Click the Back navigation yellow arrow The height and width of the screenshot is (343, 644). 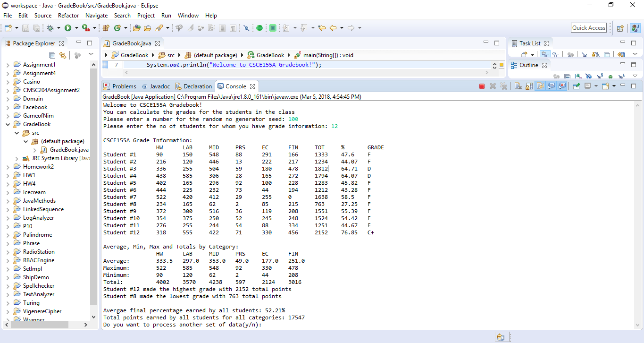click(333, 28)
